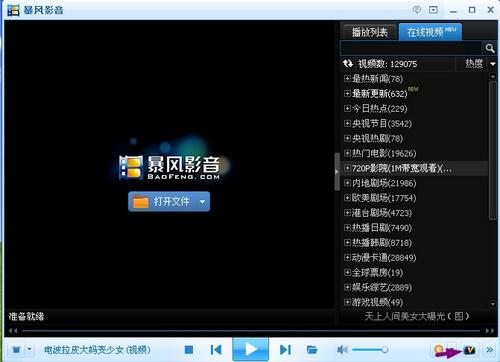Open the 电波拉皮大妈变少女 (视频) link
The width and height of the screenshot is (500, 362).
[97, 350]
